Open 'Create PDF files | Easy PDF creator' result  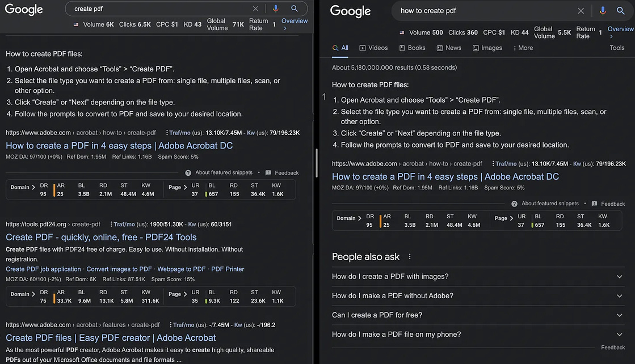pyautogui.click(x=111, y=338)
